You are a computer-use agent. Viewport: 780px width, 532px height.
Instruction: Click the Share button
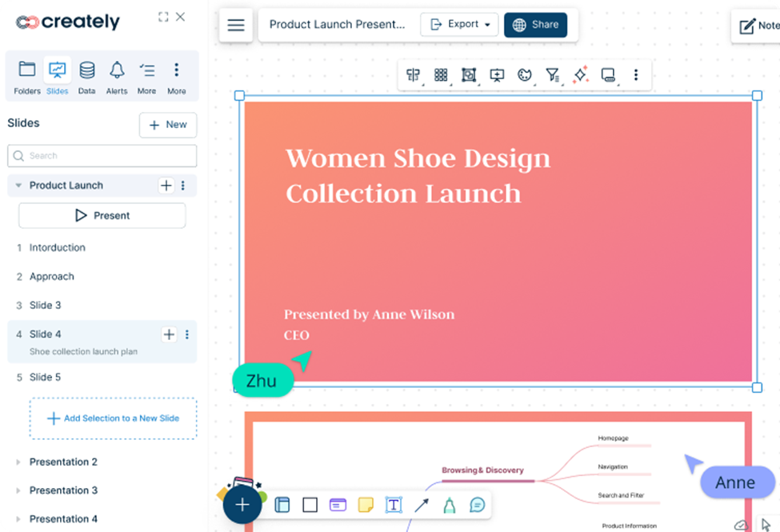[535, 25]
